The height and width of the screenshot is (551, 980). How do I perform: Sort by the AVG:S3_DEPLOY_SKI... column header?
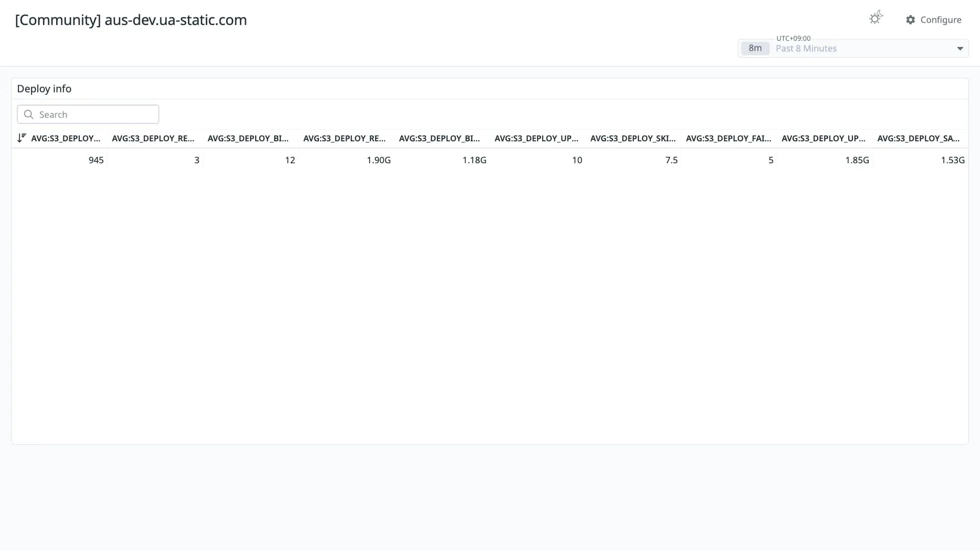pyautogui.click(x=633, y=138)
